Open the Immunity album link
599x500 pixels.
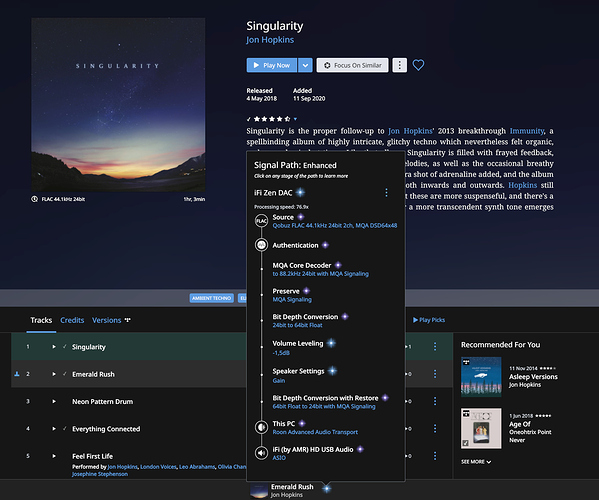click(527, 131)
